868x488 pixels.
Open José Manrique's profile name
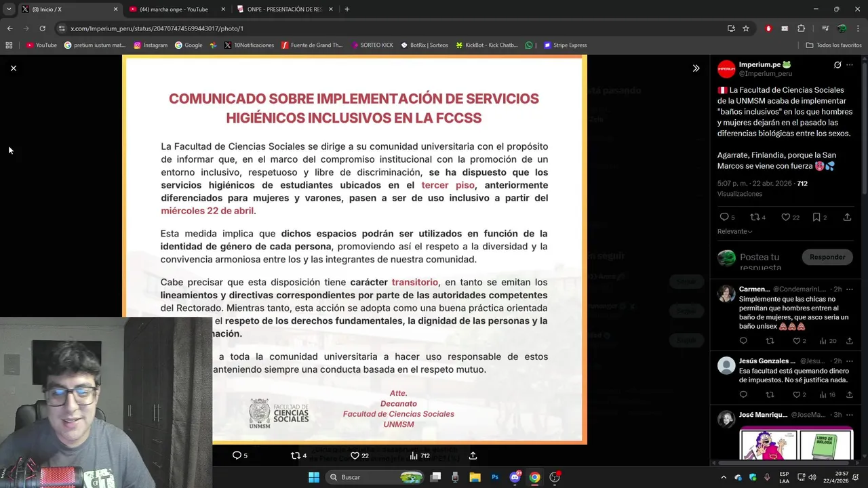[x=763, y=415]
